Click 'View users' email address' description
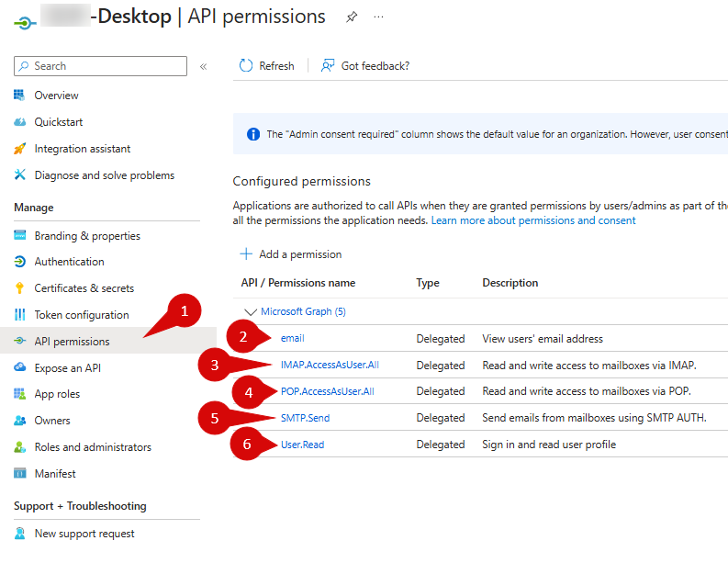This screenshot has width=728, height=563. [x=543, y=339]
